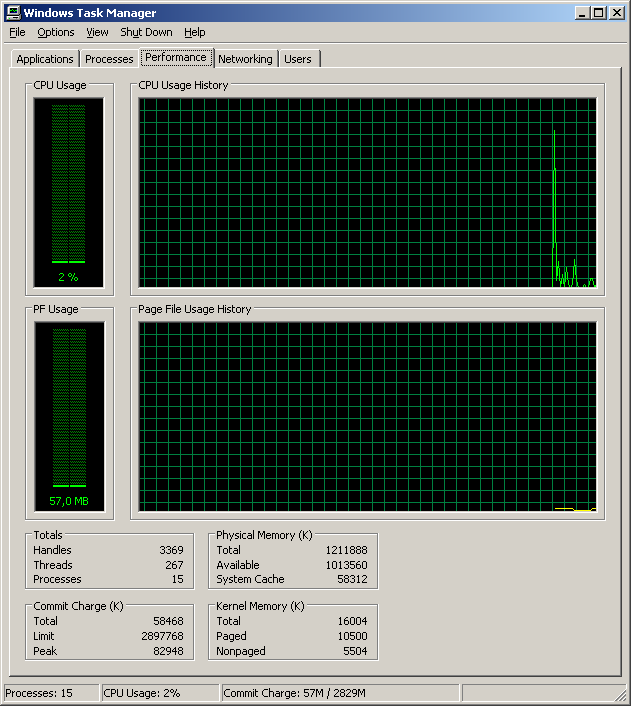This screenshot has height=706, width=631.
Task: Click the Totals Processes value 15
Action: pyautogui.click(x=177, y=579)
